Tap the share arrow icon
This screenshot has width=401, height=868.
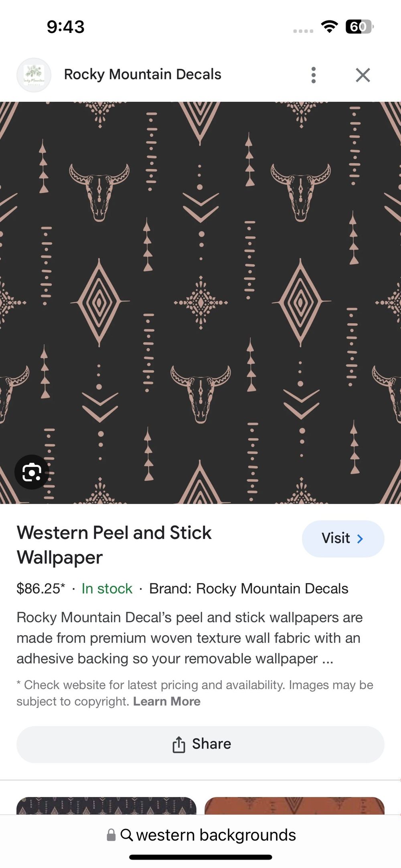[179, 744]
